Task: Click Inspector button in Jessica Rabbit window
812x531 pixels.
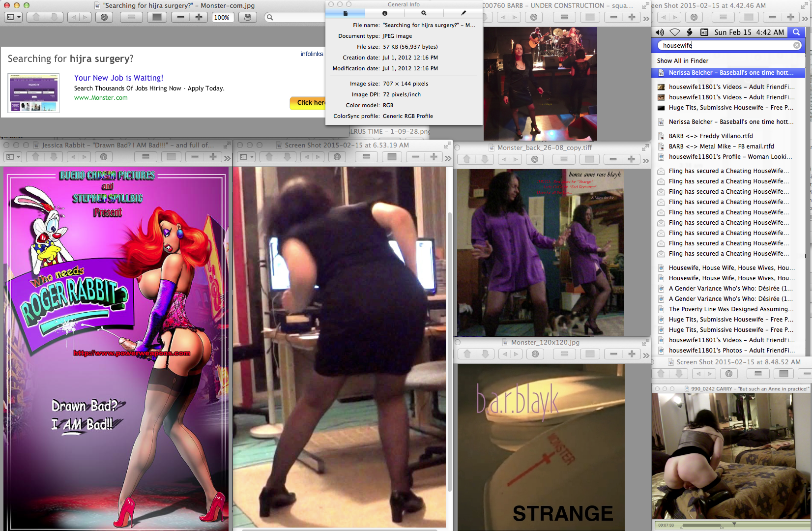Action: (104, 157)
